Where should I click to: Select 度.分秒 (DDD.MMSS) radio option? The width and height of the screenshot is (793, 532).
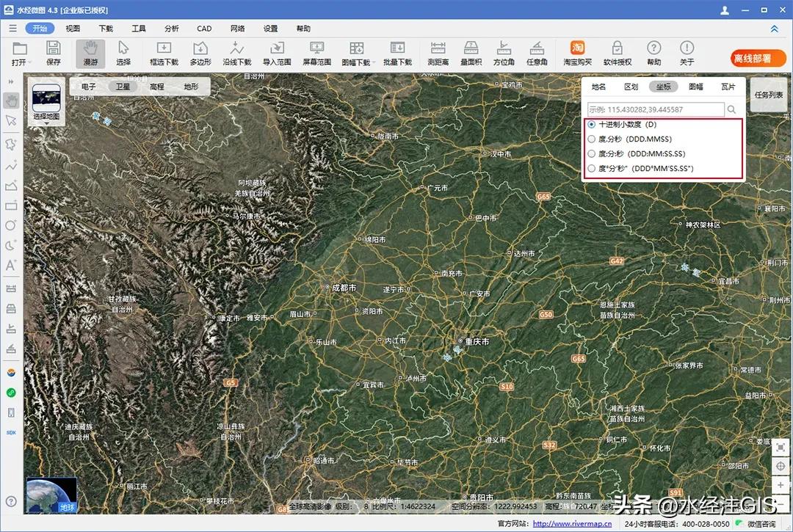point(592,139)
